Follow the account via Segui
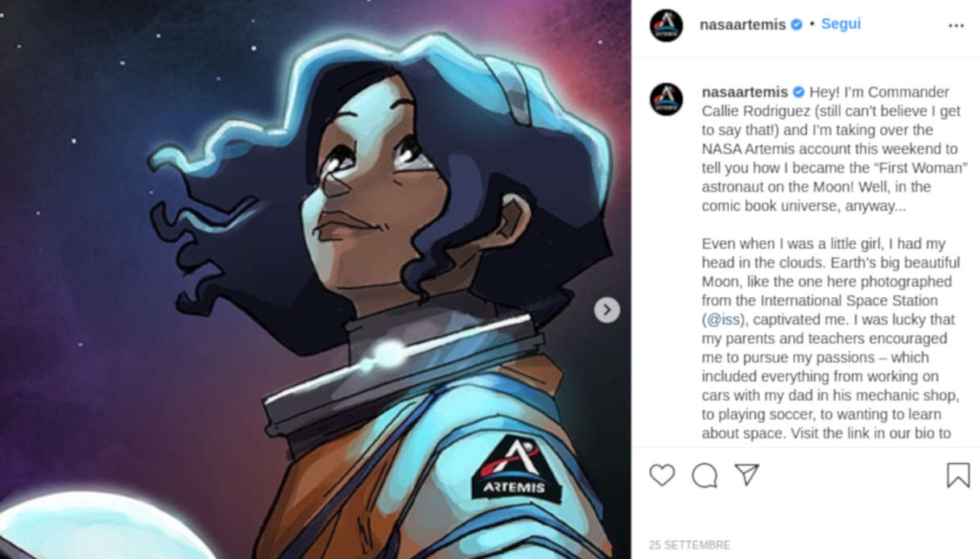This screenshot has height=559, width=980. pos(841,24)
